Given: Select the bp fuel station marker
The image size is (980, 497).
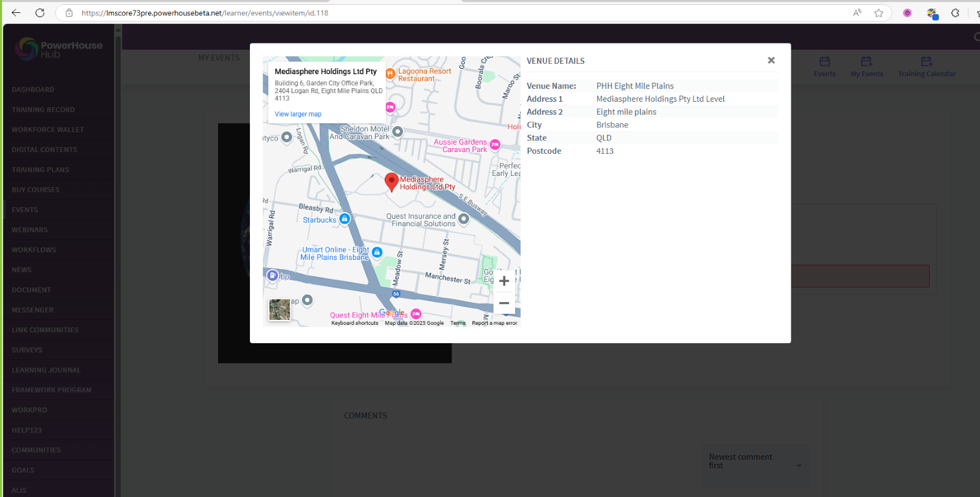Looking at the screenshot, I should pyautogui.click(x=273, y=276).
